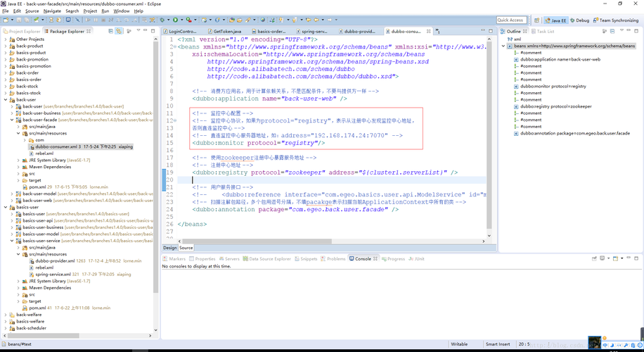
Task: Open the Servers view tab
Action: 229,258
